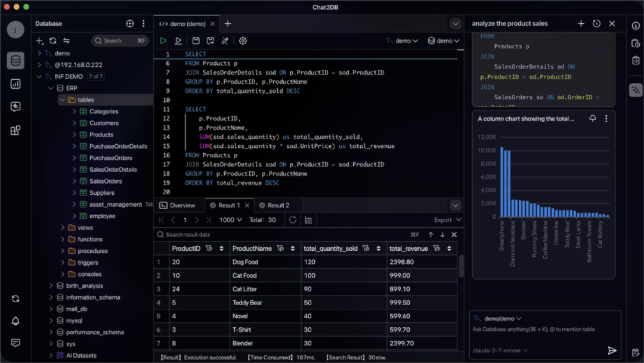This screenshot has height=363, width=644.
Task: Open chart view icon in results toolbar
Action: pos(308,220)
